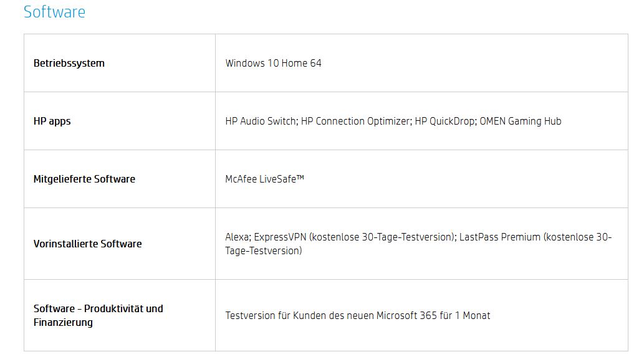The height and width of the screenshot is (362, 644).
Task: Select the "1 Monat" text
Action: pyautogui.click(x=473, y=315)
